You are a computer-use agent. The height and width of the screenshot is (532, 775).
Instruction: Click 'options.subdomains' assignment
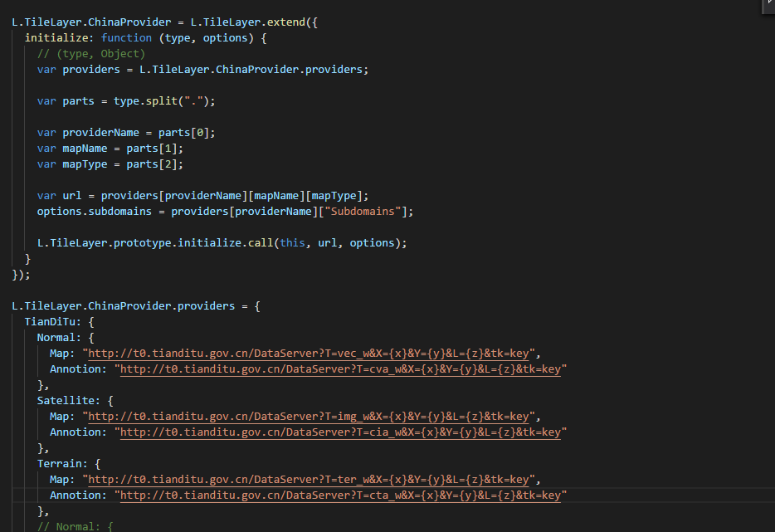95,212
